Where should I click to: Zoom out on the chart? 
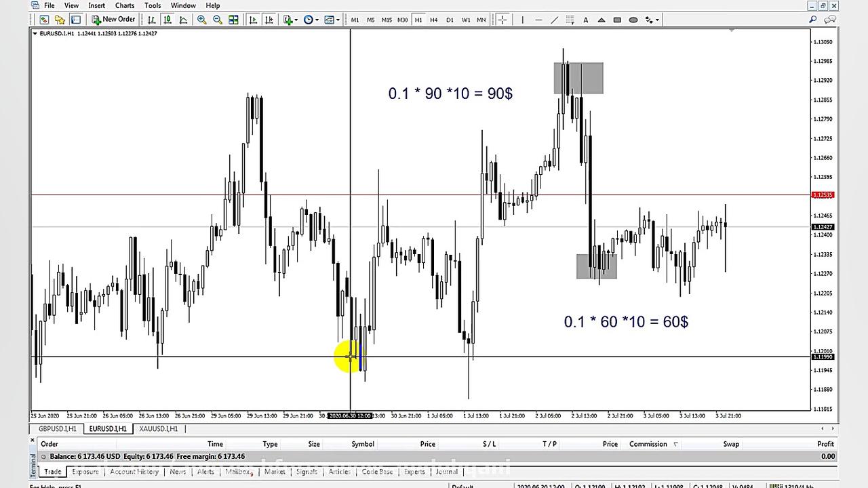pyautogui.click(x=218, y=20)
